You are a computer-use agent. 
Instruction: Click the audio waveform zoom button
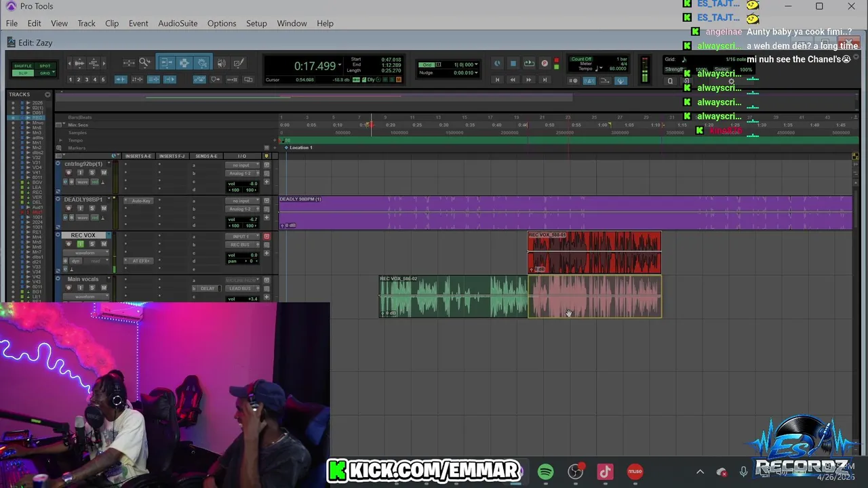80,64
